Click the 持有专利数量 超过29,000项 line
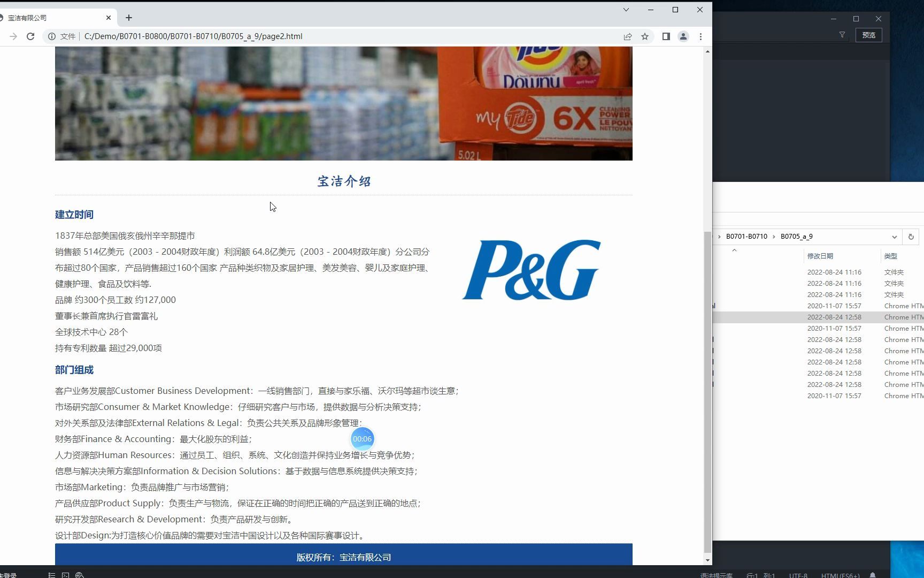The image size is (924, 578). point(109,348)
